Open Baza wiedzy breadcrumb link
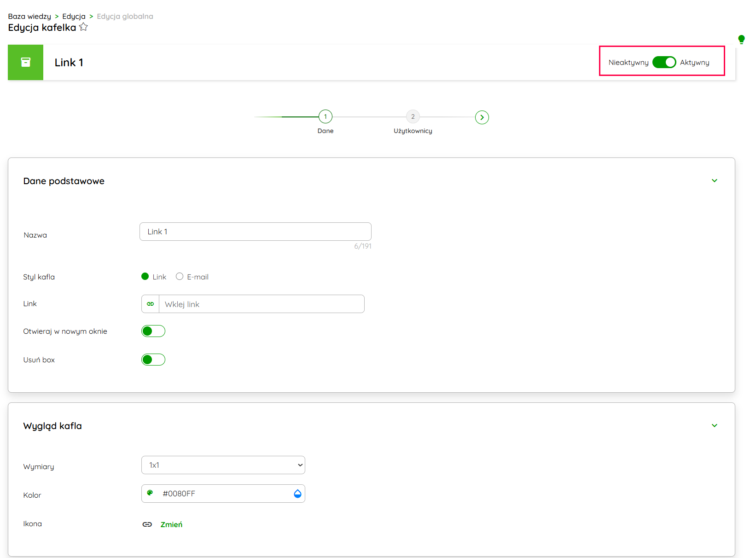756x558 pixels. (x=29, y=16)
